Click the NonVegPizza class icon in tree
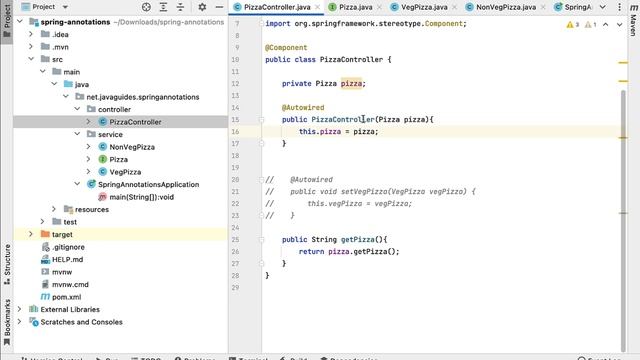Viewport: 640px width, 360px height. click(x=102, y=147)
